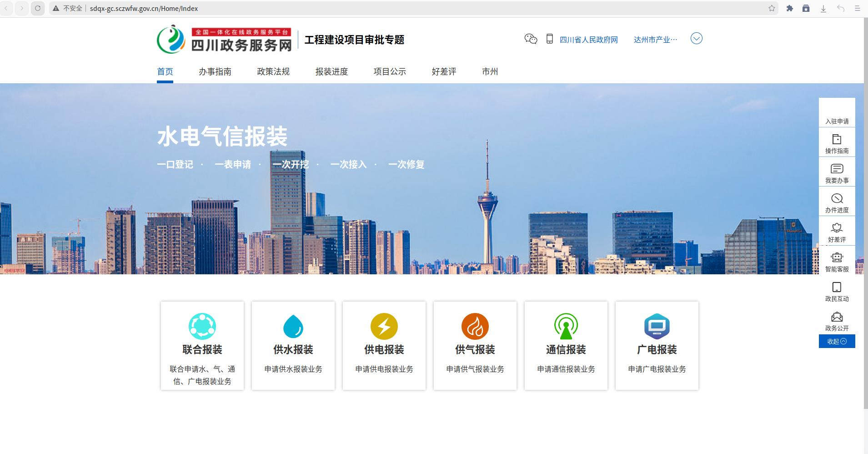Open 办件进度 in right sidebar
Viewport: 868px width, 454px height.
tap(837, 199)
